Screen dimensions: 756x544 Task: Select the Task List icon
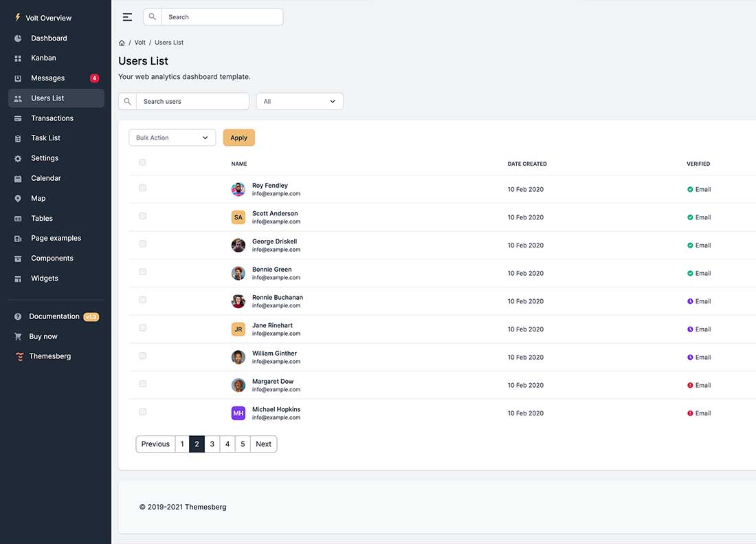pyautogui.click(x=17, y=138)
